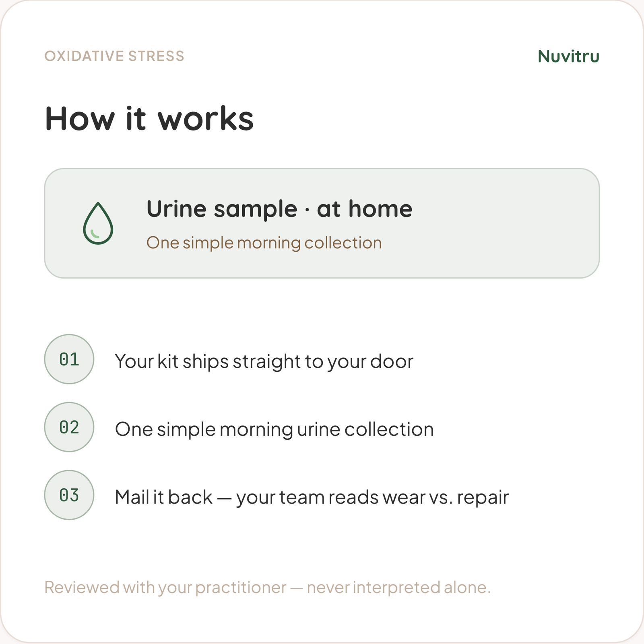Click the never interpreted alone phrase

tap(399, 588)
